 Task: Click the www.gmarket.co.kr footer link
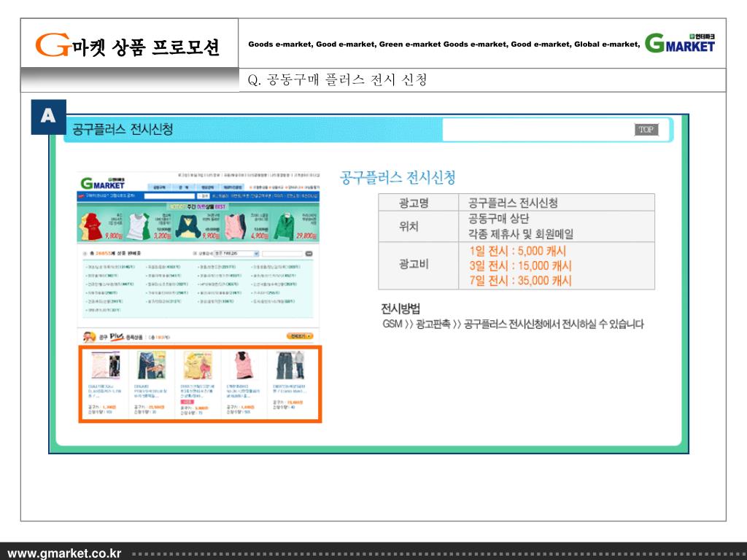(x=65, y=553)
